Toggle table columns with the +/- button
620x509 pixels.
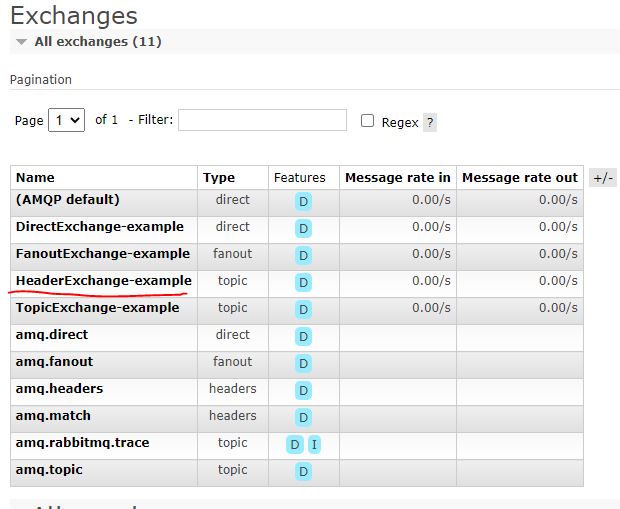(603, 178)
